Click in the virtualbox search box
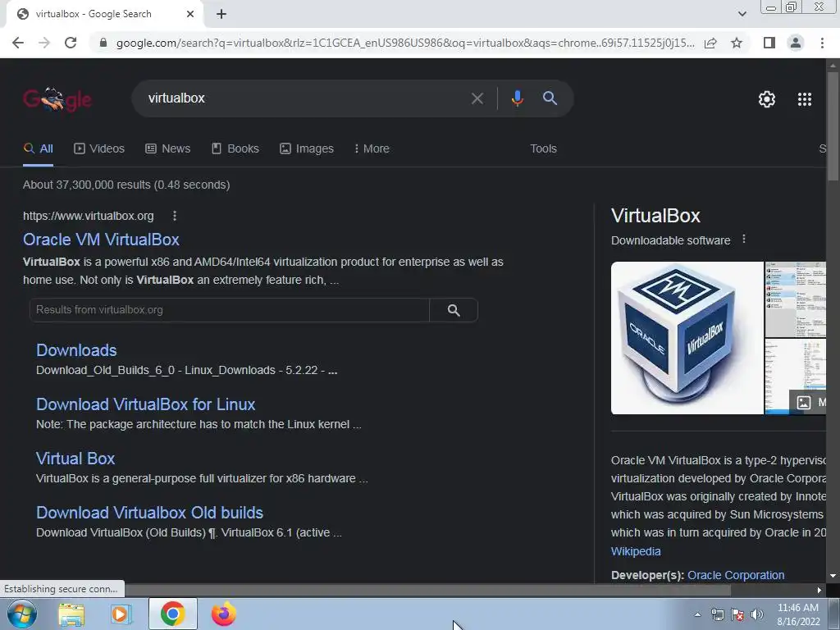This screenshot has width=840, height=630. (300, 98)
